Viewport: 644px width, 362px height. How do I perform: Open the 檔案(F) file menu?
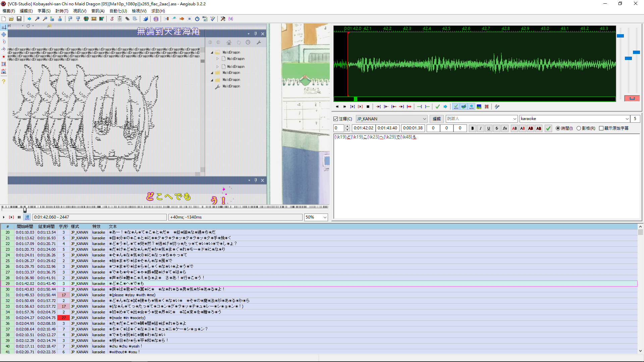coord(9,11)
